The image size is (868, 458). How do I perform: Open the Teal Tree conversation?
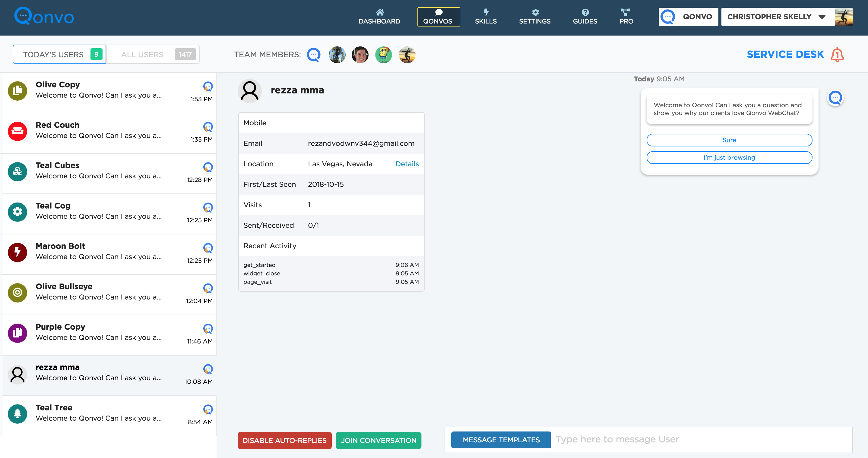pos(109,416)
